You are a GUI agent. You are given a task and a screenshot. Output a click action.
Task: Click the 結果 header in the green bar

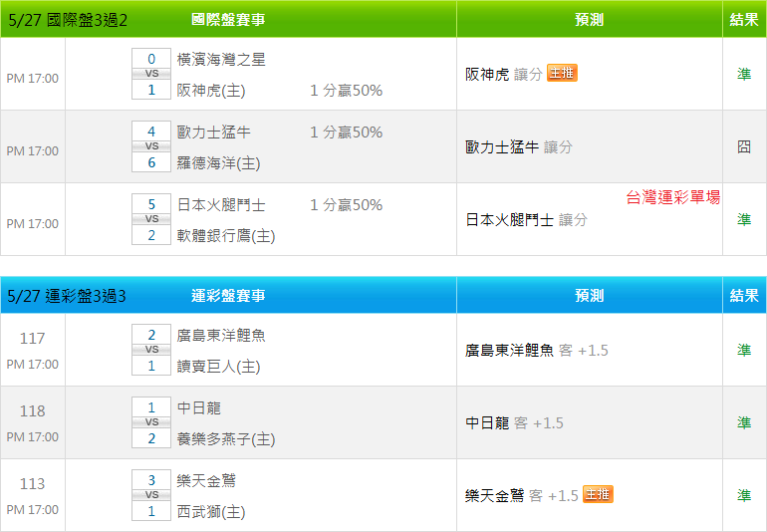pyautogui.click(x=744, y=20)
